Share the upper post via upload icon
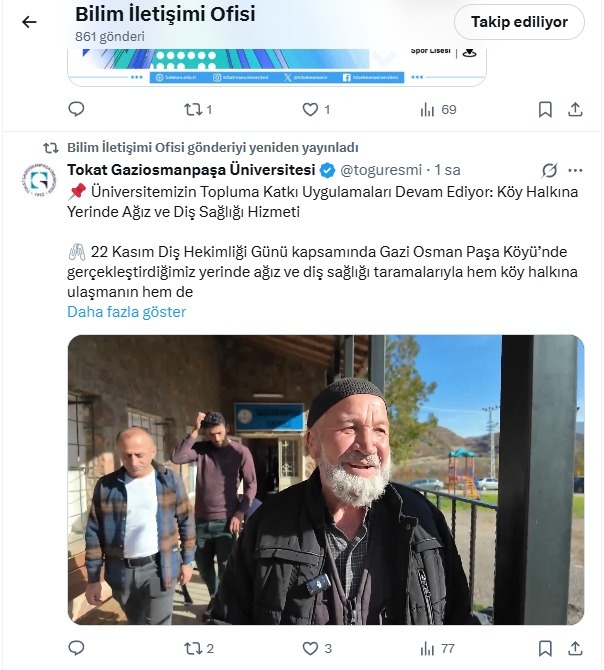Screen dimensions: 604x670 (575, 110)
